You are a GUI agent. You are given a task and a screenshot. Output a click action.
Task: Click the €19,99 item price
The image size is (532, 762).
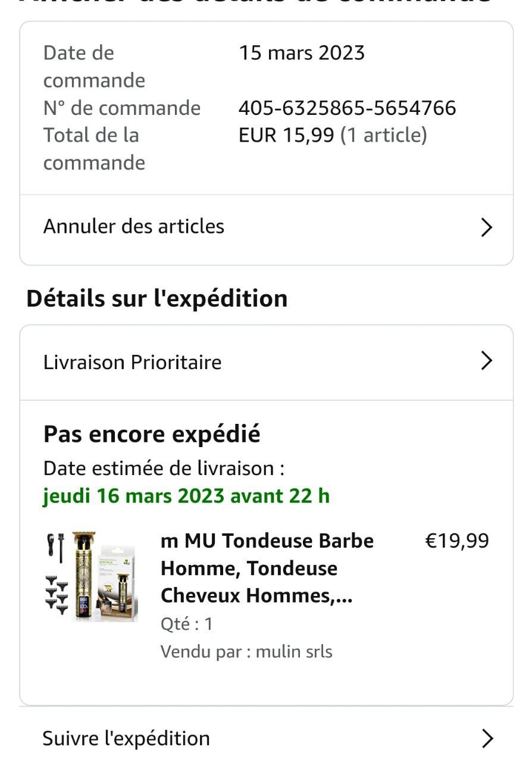[456, 541]
